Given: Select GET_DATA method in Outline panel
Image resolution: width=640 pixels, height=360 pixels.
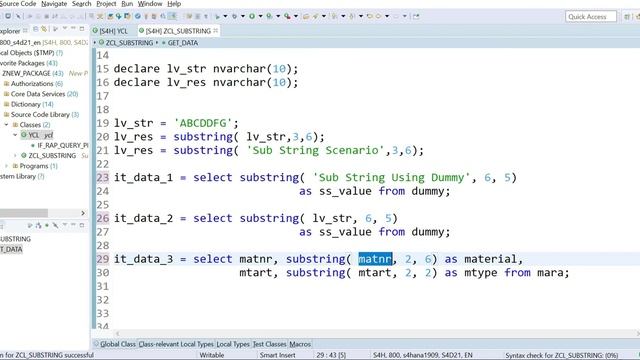Looking at the screenshot, I should tap(11, 249).
